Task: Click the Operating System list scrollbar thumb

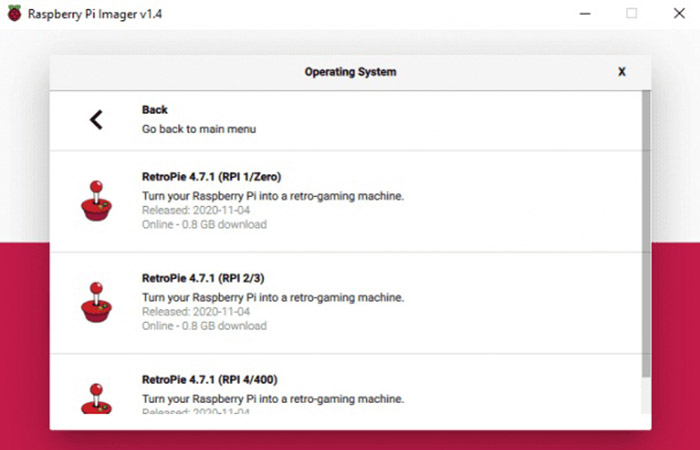Action: (x=646, y=234)
